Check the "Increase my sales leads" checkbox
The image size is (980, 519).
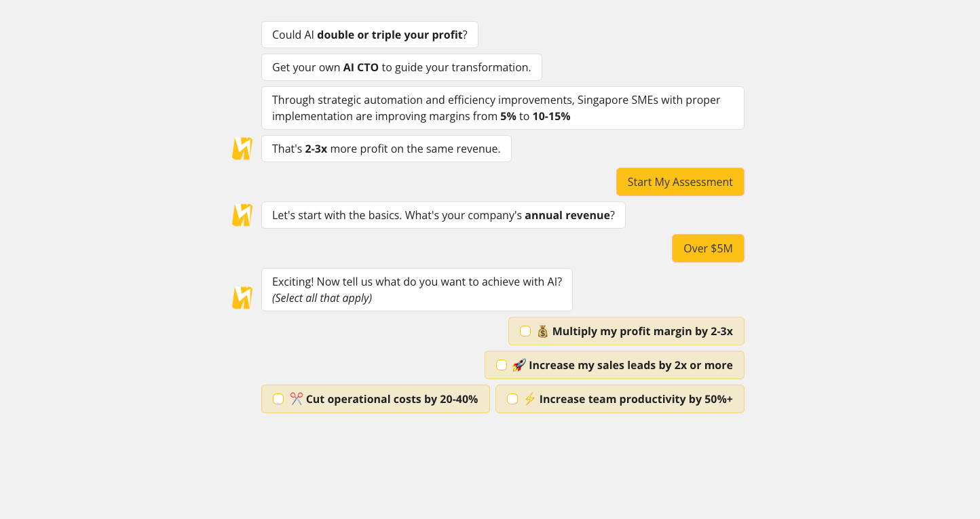(x=502, y=365)
